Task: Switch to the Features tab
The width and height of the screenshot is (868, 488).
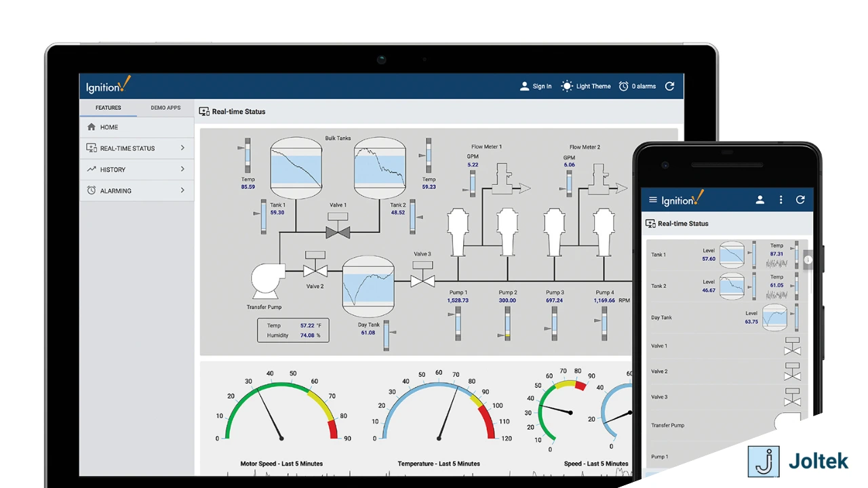Action: click(x=108, y=108)
